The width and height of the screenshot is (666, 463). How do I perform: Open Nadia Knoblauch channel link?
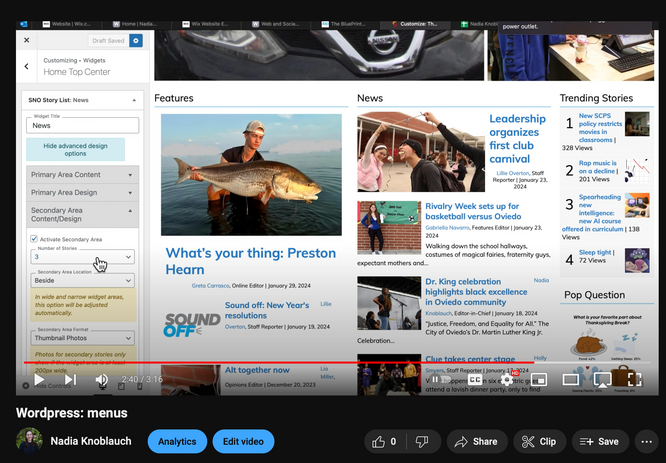[x=93, y=441]
